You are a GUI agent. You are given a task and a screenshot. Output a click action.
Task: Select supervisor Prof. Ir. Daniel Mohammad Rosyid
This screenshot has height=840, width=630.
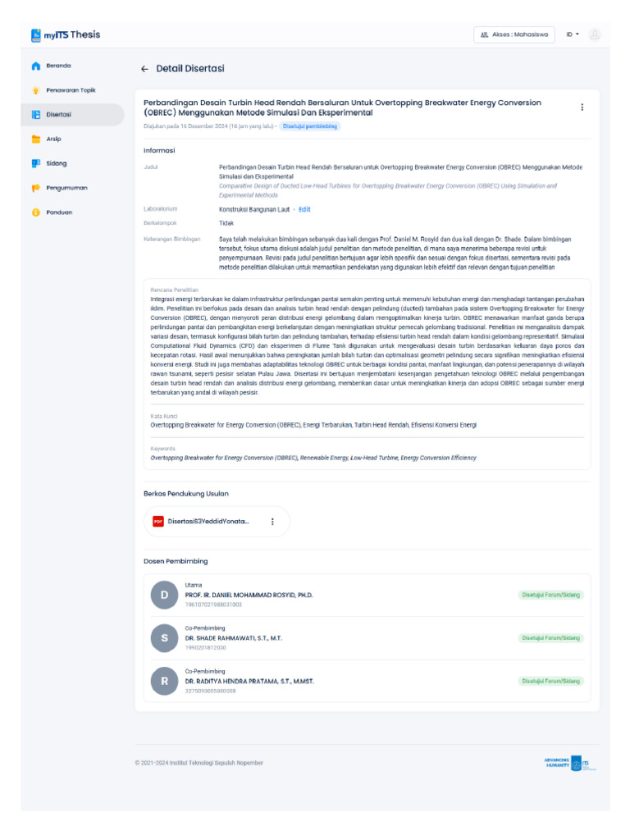pos(249,595)
